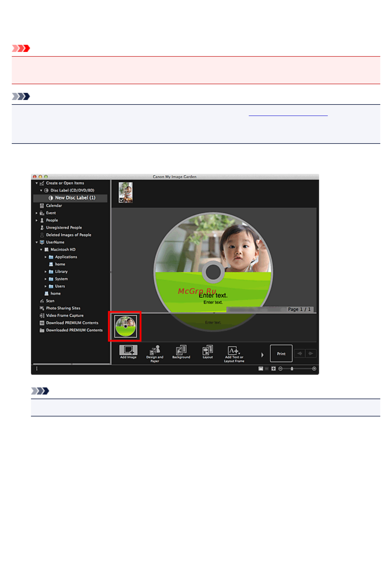Screen dimensions: 392x582
Task: Click the Add Image tool
Action: tap(128, 352)
